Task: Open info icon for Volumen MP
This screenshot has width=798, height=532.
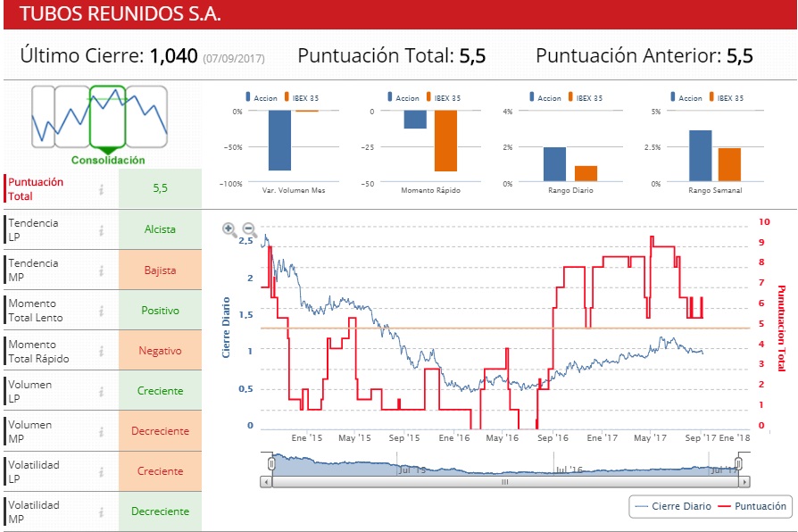Action: [101, 431]
